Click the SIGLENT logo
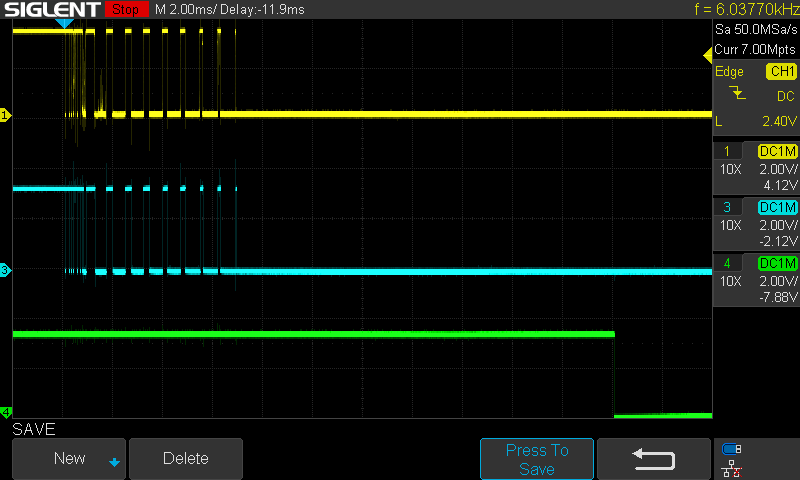The width and height of the screenshot is (800, 480). coord(52,9)
